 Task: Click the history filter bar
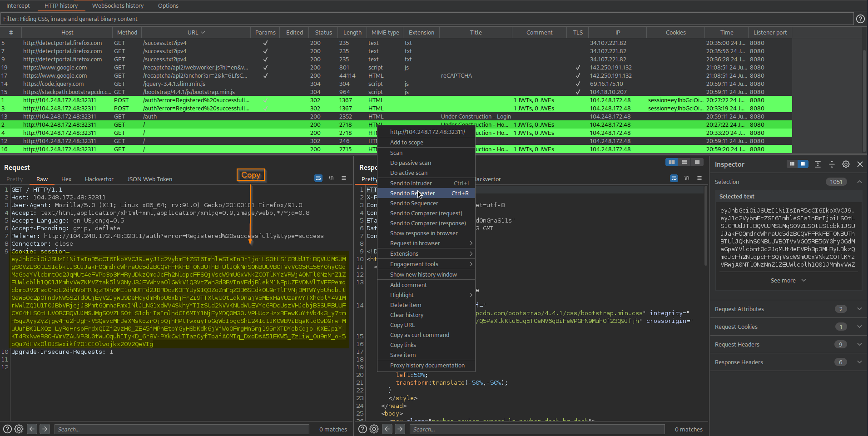(x=427, y=19)
